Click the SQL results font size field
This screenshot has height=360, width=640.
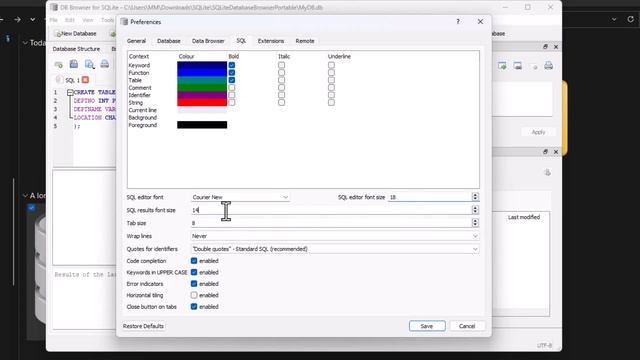tap(331, 210)
